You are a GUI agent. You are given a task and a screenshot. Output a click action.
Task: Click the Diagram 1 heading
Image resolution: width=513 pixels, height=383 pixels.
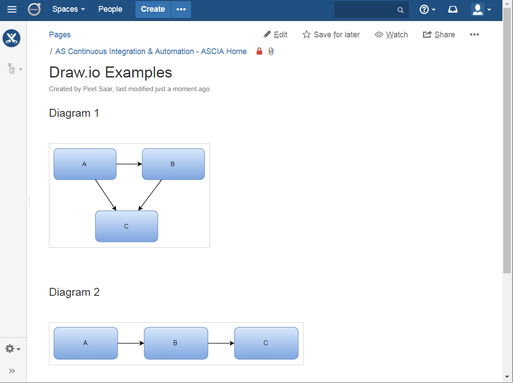pos(74,113)
